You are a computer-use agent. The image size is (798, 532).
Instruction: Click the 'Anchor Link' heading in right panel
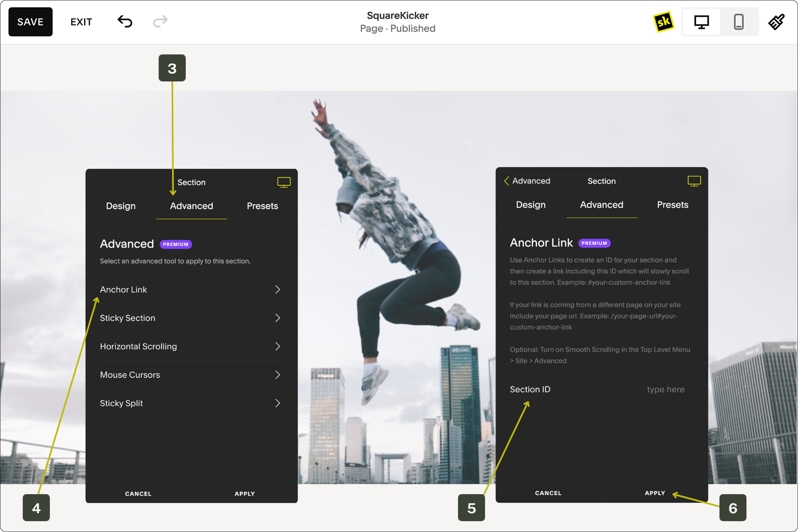coord(541,243)
